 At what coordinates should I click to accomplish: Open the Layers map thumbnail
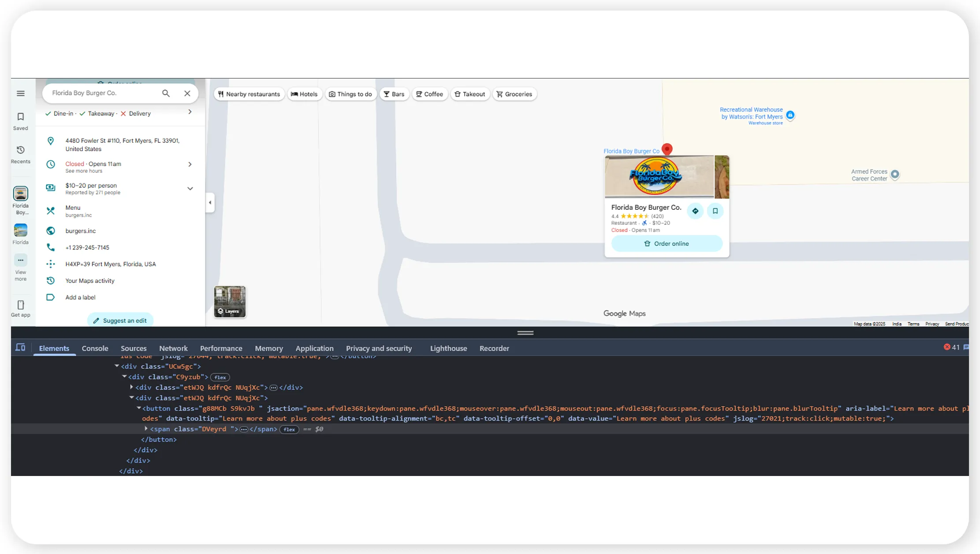click(x=230, y=301)
